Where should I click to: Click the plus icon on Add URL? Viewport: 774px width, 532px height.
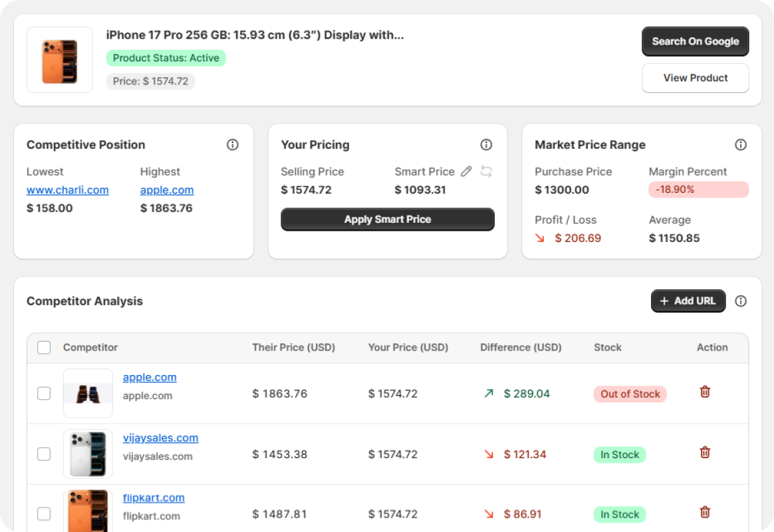coord(664,301)
